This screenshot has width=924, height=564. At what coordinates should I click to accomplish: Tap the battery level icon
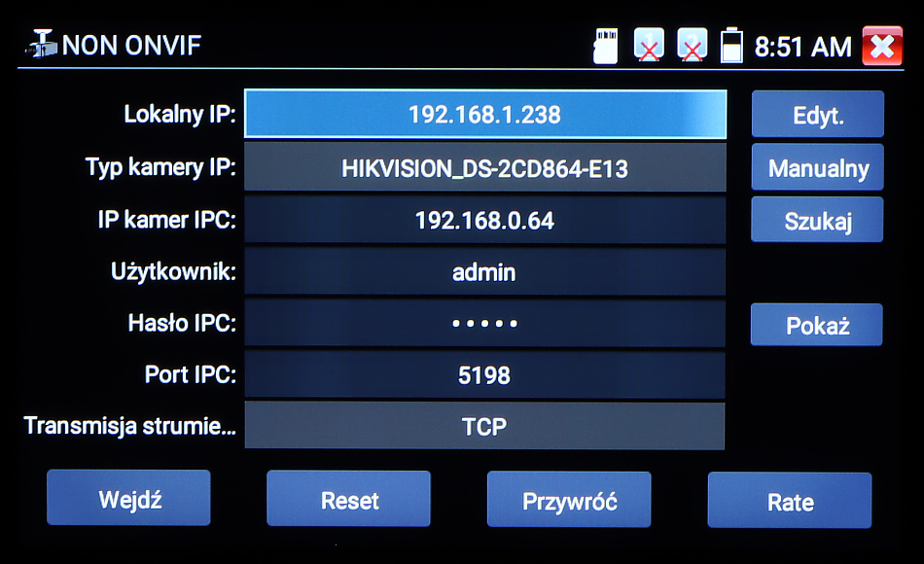point(730,46)
